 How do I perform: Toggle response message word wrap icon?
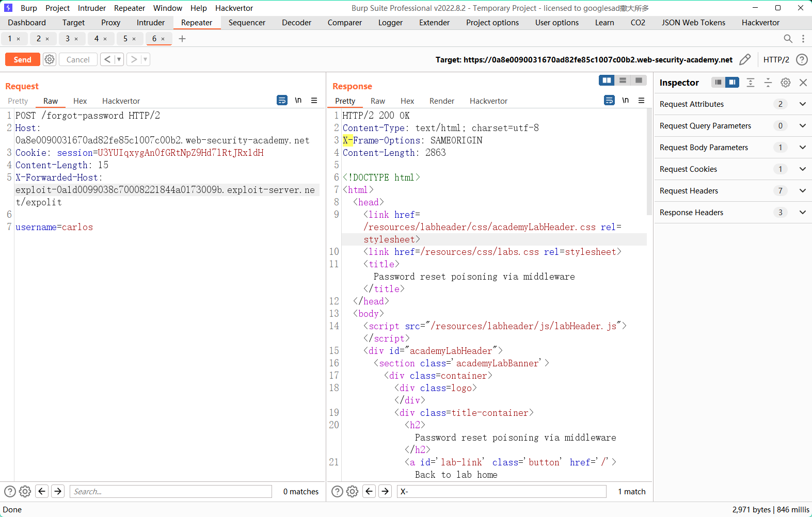[x=609, y=100]
